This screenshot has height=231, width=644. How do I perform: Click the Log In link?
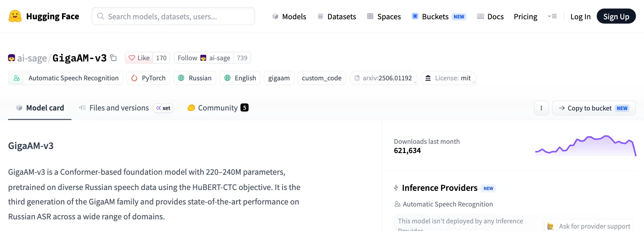pyautogui.click(x=580, y=16)
